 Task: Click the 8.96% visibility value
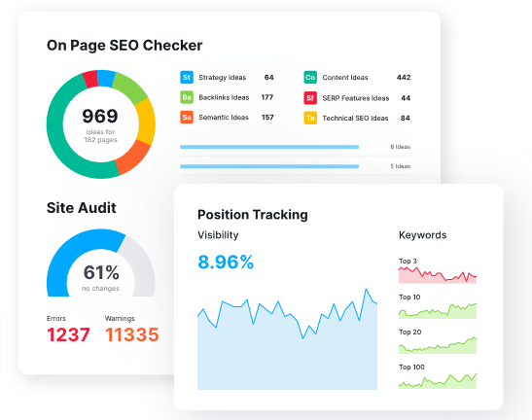tap(226, 262)
